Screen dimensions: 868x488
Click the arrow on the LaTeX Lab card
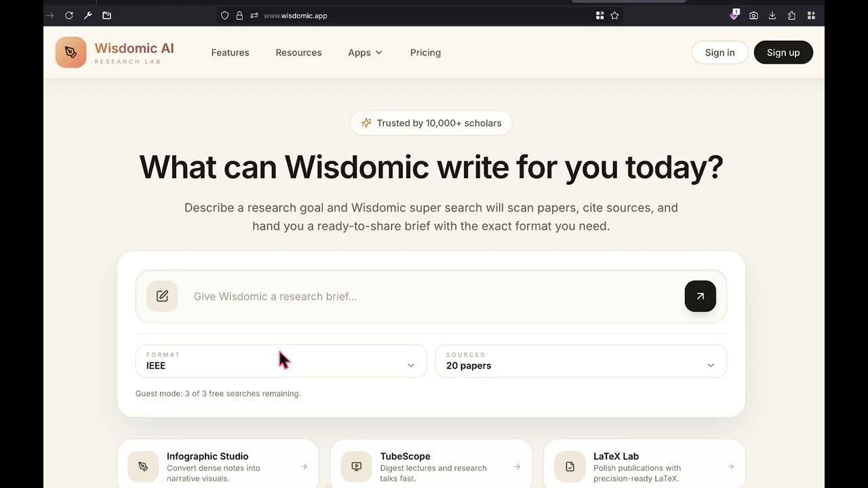click(730, 466)
